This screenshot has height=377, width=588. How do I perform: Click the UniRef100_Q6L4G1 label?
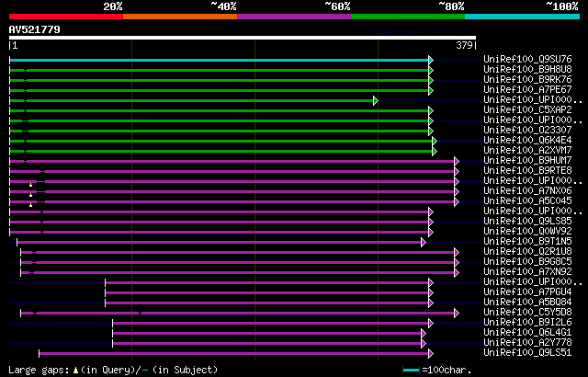[527, 332]
